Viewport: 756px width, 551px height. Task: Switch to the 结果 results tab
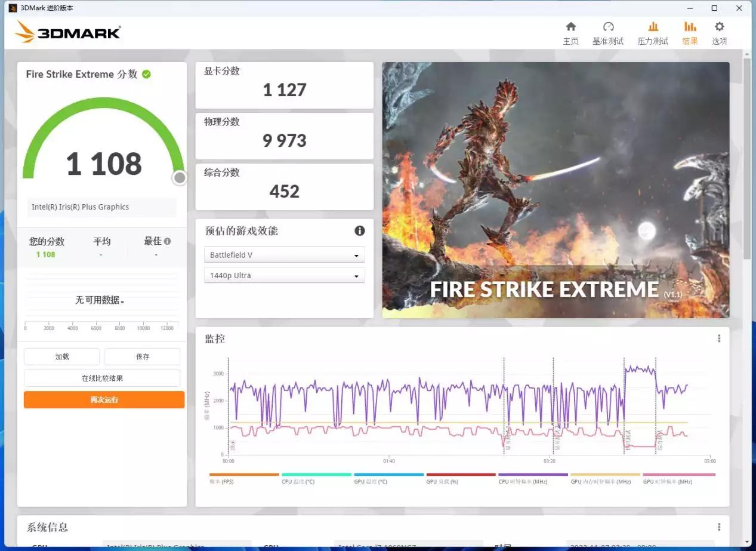click(690, 33)
